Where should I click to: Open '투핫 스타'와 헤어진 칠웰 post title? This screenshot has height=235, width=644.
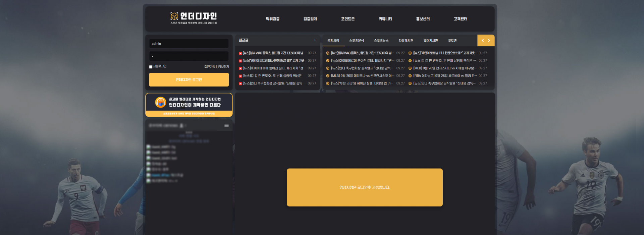(363, 83)
